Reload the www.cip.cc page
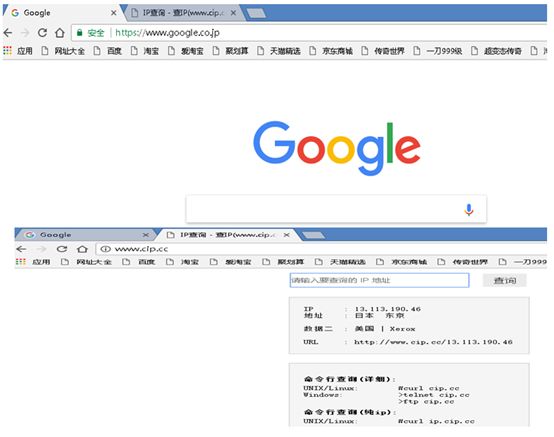The height and width of the screenshot is (437, 554). (x=62, y=249)
